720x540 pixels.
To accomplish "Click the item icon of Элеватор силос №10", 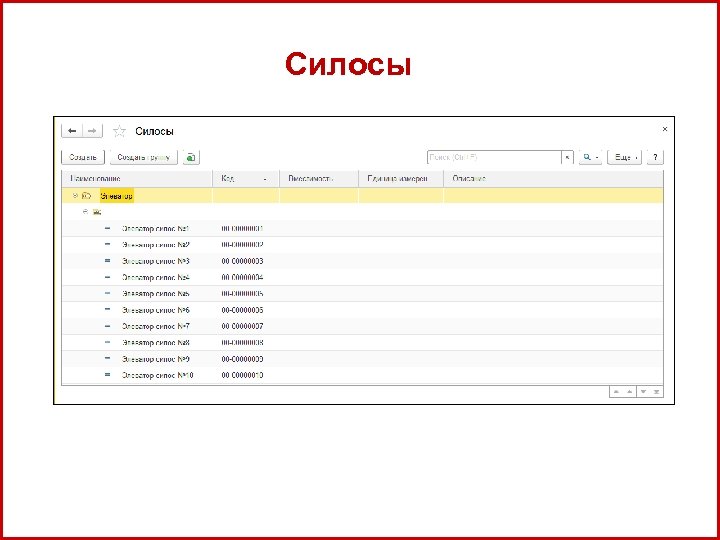I will pos(107,375).
